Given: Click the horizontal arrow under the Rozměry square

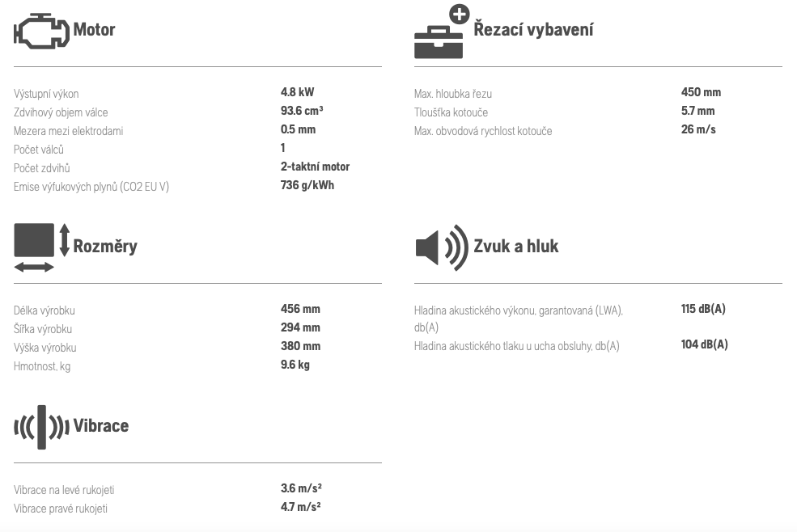Looking at the screenshot, I should tap(33, 268).
